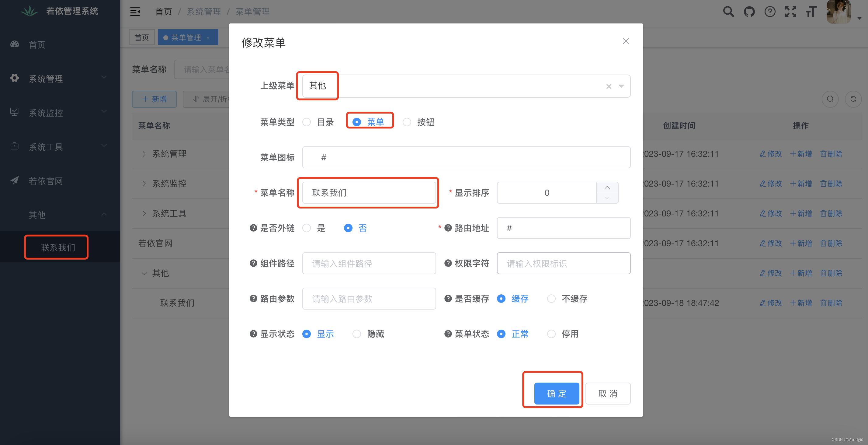Collapse 其他 in the sidebar

pos(60,215)
